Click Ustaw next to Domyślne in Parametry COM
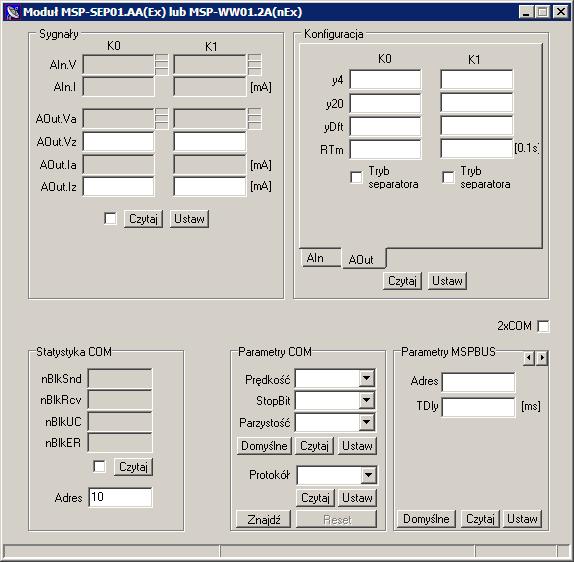 click(x=357, y=446)
